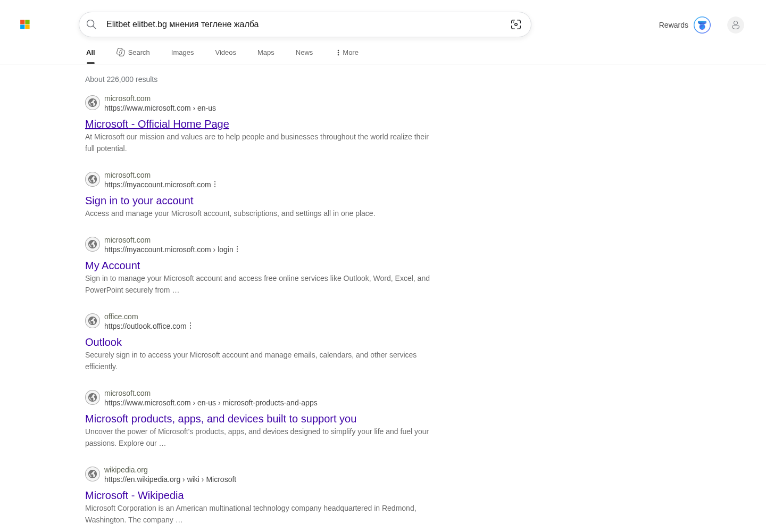The width and height of the screenshot is (766, 532).
Task: Open visual search camera icon
Action: tap(516, 24)
